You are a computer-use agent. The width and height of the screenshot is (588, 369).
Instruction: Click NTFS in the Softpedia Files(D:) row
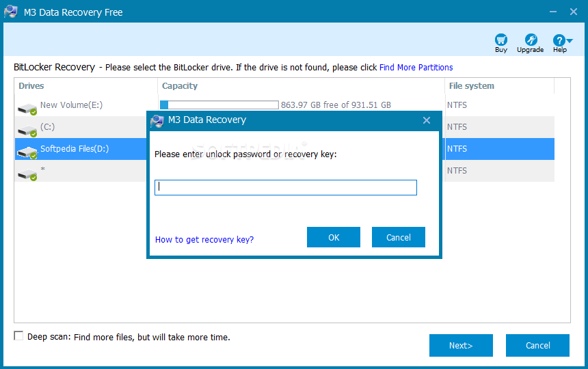[457, 149]
